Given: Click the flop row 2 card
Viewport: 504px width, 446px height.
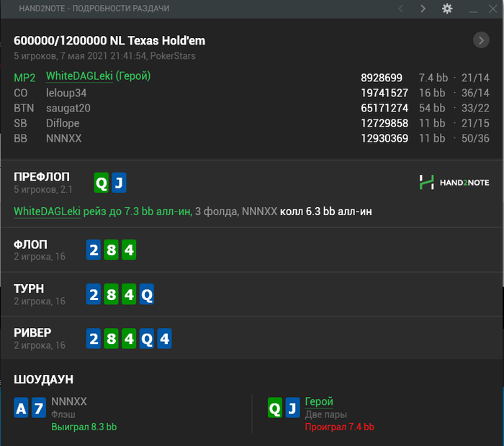Looking at the screenshot, I should click(94, 250).
